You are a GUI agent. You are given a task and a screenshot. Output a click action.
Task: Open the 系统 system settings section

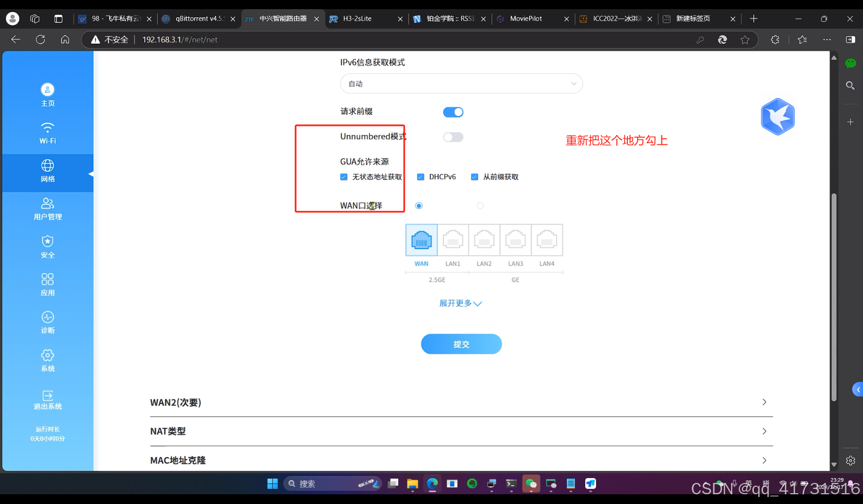point(48,360)
